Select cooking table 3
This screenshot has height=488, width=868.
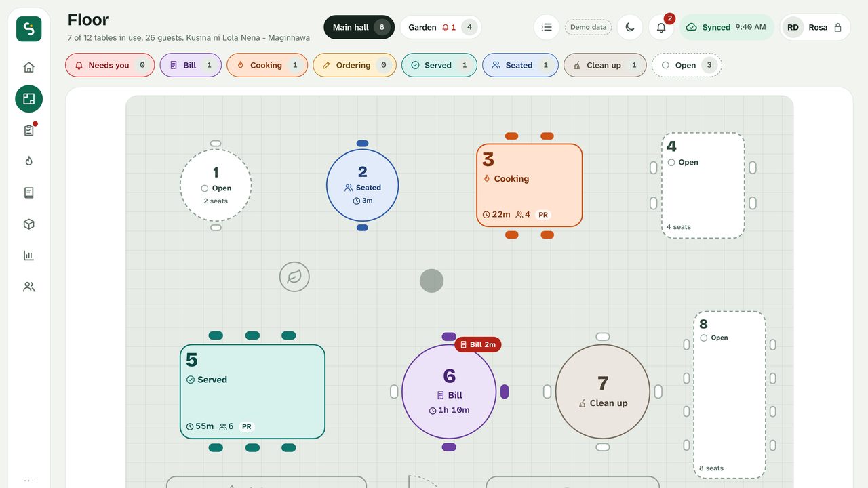[x=530, y=185]
